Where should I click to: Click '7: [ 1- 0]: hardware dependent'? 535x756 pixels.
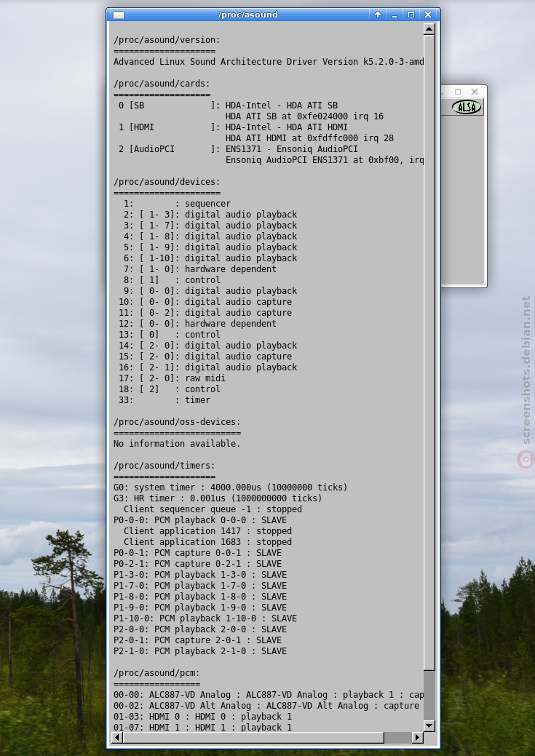tap(200, 269)
